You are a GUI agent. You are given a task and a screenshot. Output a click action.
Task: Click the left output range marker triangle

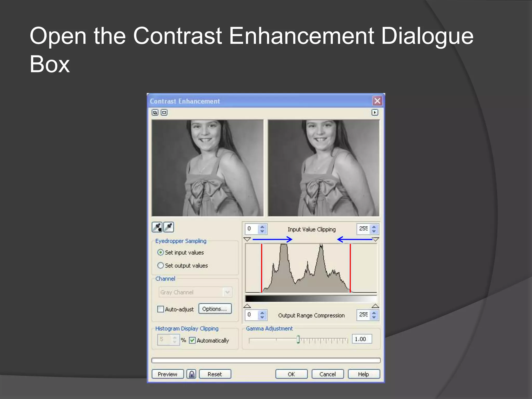[247, 306]
